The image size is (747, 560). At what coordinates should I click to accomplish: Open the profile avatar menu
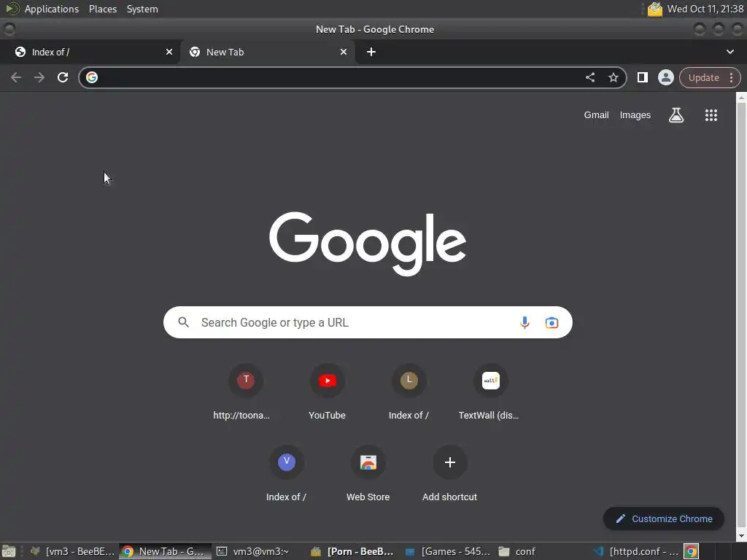coord(665,77)
